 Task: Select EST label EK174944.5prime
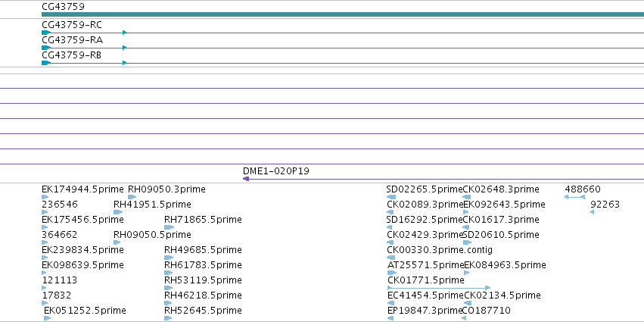(x=82, y=189)
